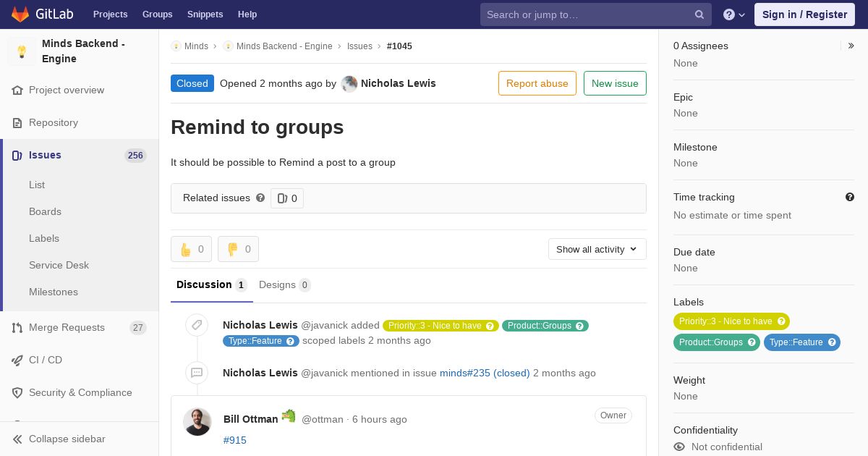Click the Merge Requests count 27 badge
The image size is (868, 456).
pyautogui.click(x=138, y=328)
